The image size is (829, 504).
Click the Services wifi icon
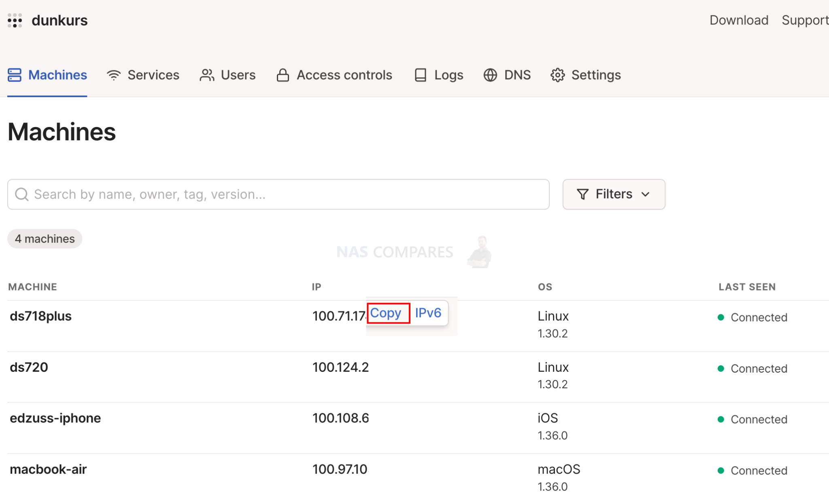pos(113,75)
